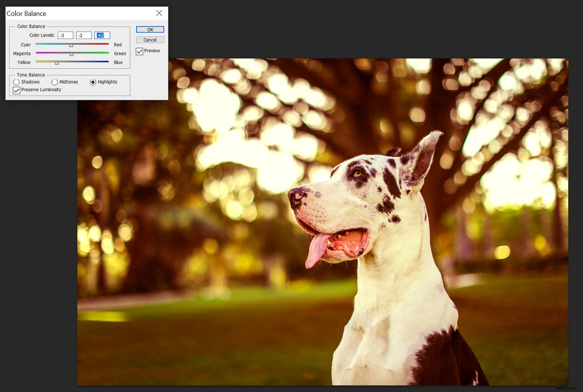Select the Midtones radio button
Screen dimensions: 583x392
[54, 82]
